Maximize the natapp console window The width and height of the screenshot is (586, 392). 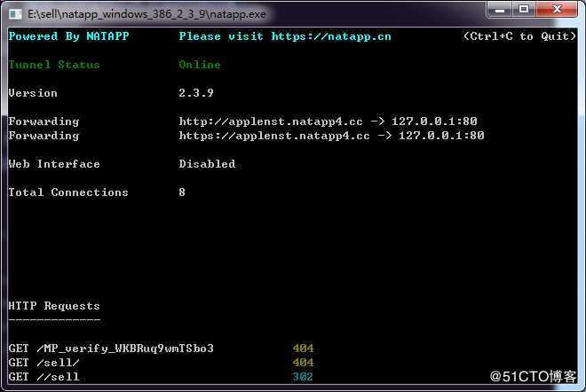tap(524, 10)
